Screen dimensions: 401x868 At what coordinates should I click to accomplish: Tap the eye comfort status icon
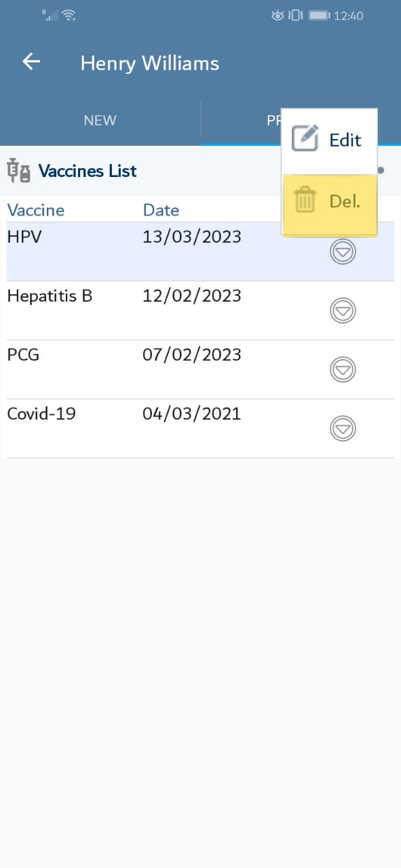pos(277,15)
